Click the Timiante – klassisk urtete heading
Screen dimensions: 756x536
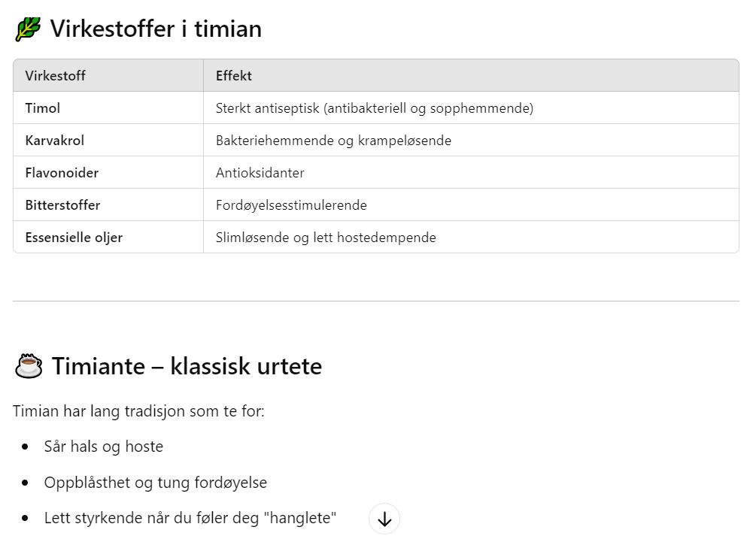(187, 366)
